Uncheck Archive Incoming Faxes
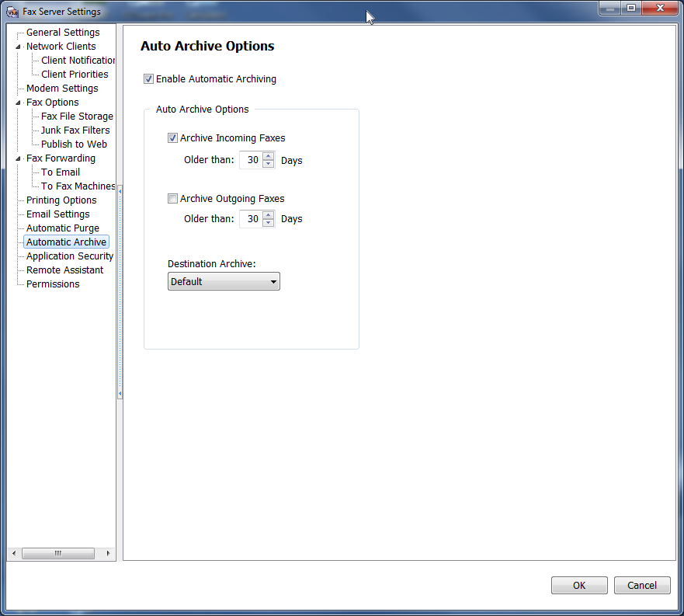 (172, 138)
